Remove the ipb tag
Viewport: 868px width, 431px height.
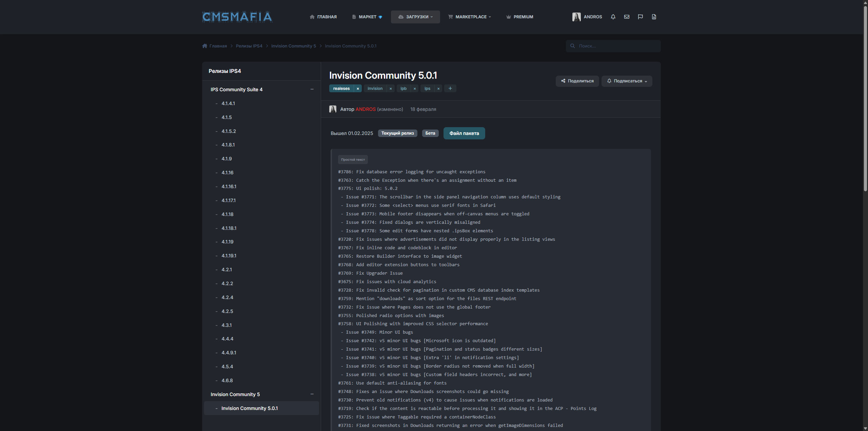pos(415,89)
